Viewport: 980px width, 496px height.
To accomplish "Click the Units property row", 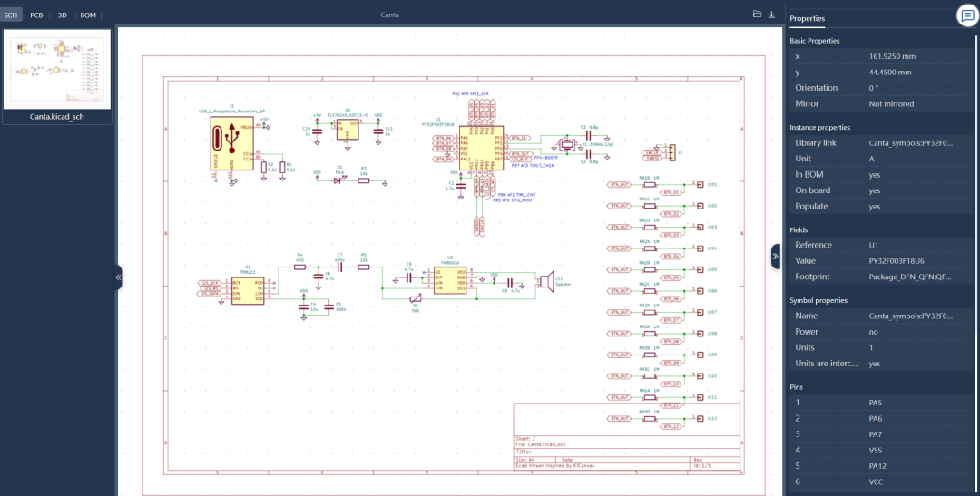I will (881, 347).
